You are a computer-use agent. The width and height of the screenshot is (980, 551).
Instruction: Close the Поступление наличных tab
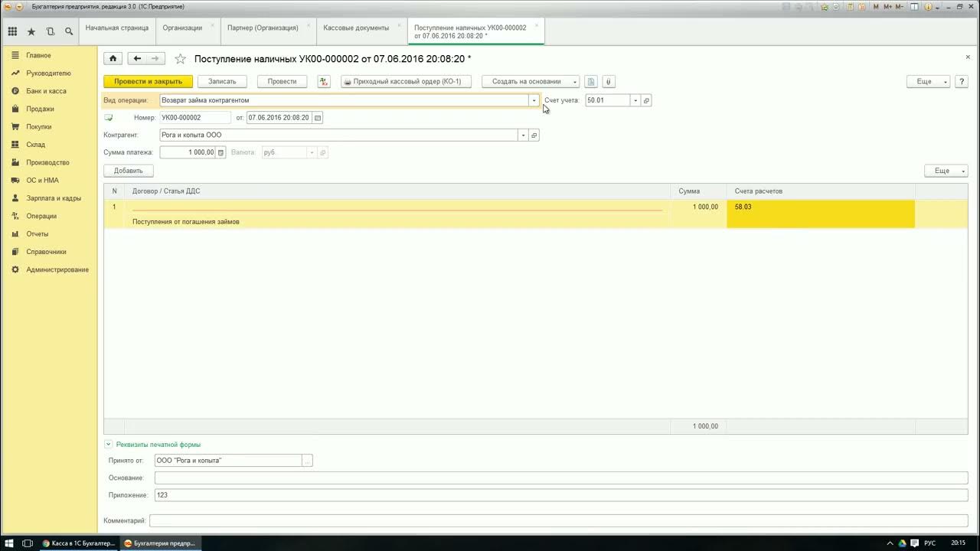click(x=537, y=24)
